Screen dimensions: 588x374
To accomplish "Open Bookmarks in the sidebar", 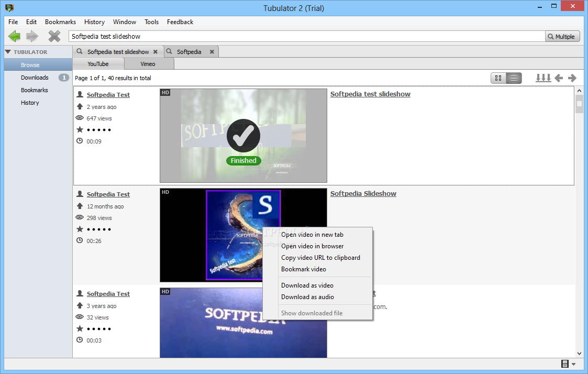I will coord(35,90).
